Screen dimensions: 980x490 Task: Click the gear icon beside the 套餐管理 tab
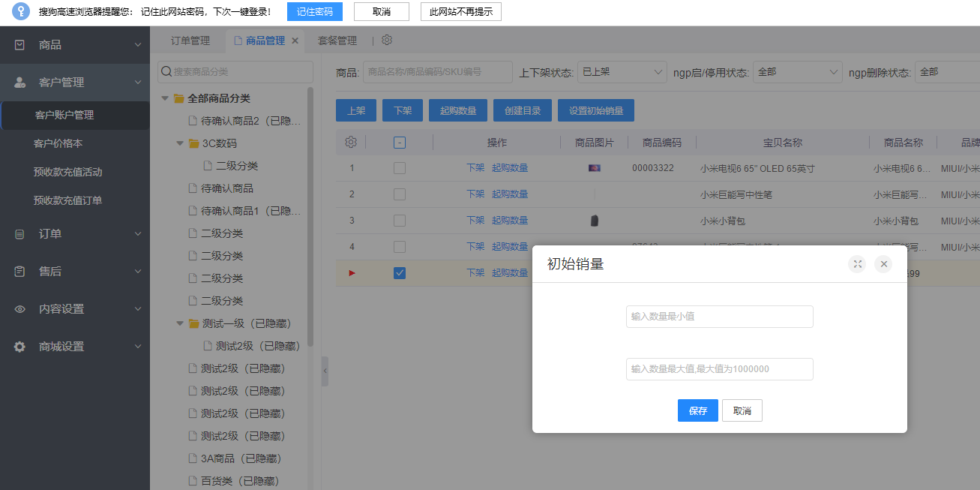(x=387, y=41)
